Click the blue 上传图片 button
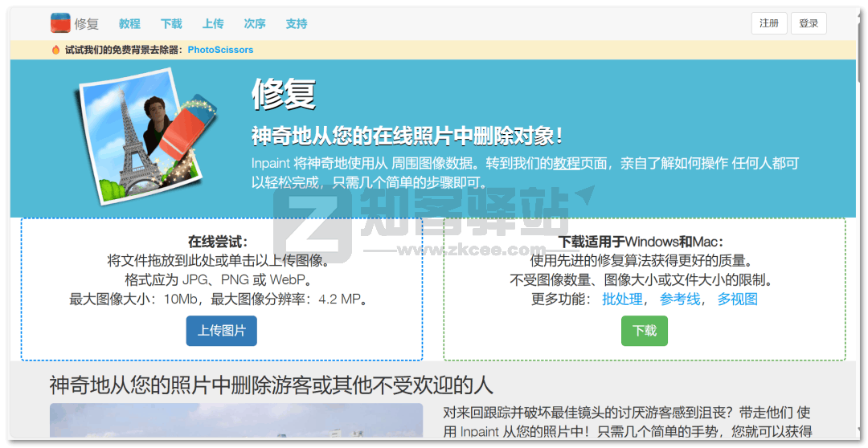Viewport: 868px width, 448px height. [222, 331]
